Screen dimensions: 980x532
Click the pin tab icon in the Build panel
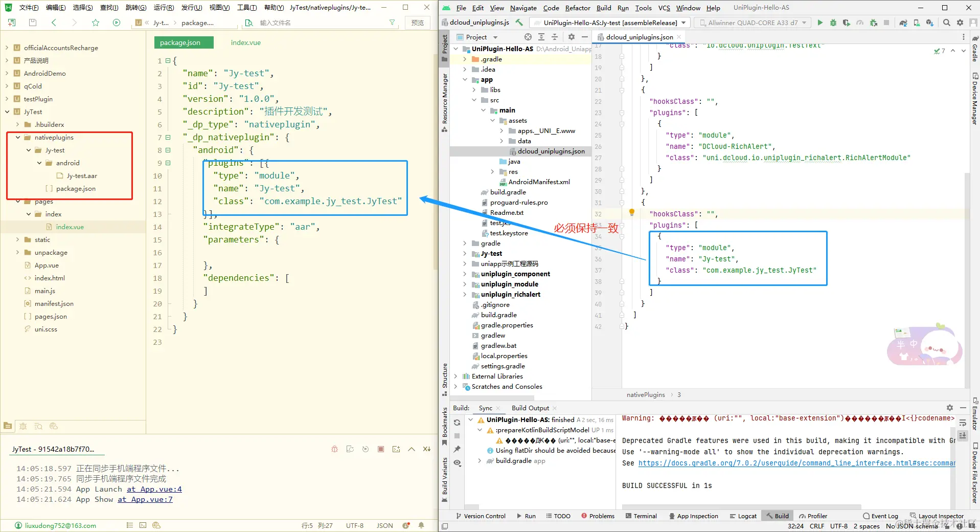(x=457, y=449)
